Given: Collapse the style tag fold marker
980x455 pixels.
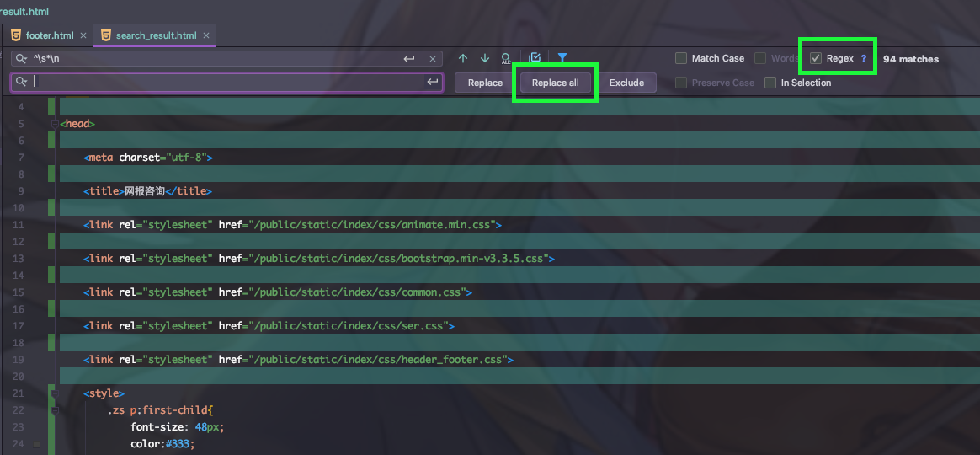Looking at the screenshot, I should pos(55,393).
